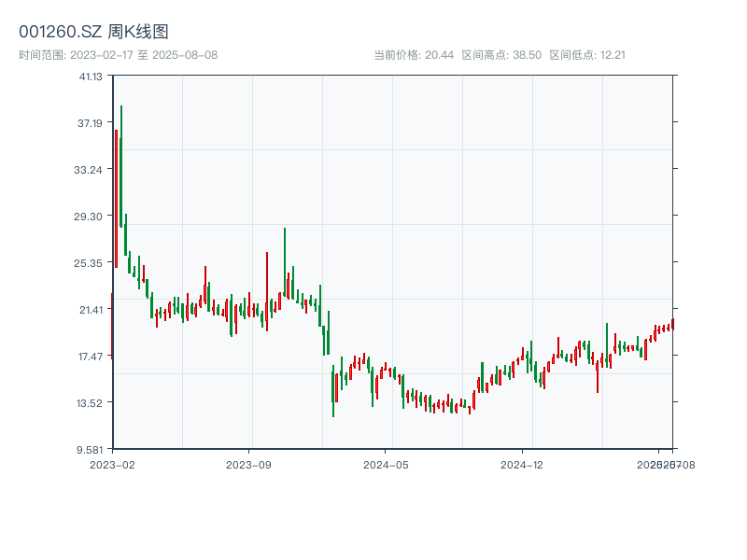Viewport: 747px width, 560px height.
Task: Pick the 25.35 y-axis price label
Action: (x=91, y=263)
